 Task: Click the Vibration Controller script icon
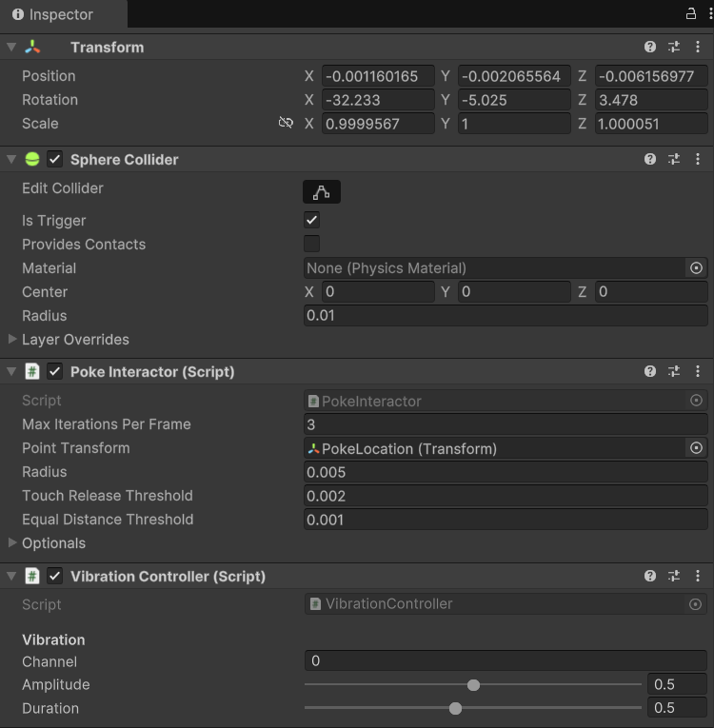click(x=32, y=576)
